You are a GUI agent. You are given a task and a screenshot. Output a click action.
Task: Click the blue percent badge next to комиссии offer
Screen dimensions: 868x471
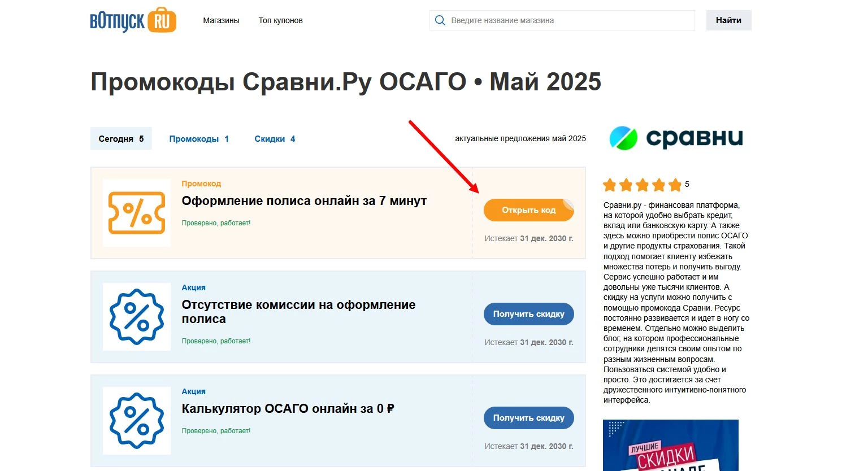click(136, 316)
